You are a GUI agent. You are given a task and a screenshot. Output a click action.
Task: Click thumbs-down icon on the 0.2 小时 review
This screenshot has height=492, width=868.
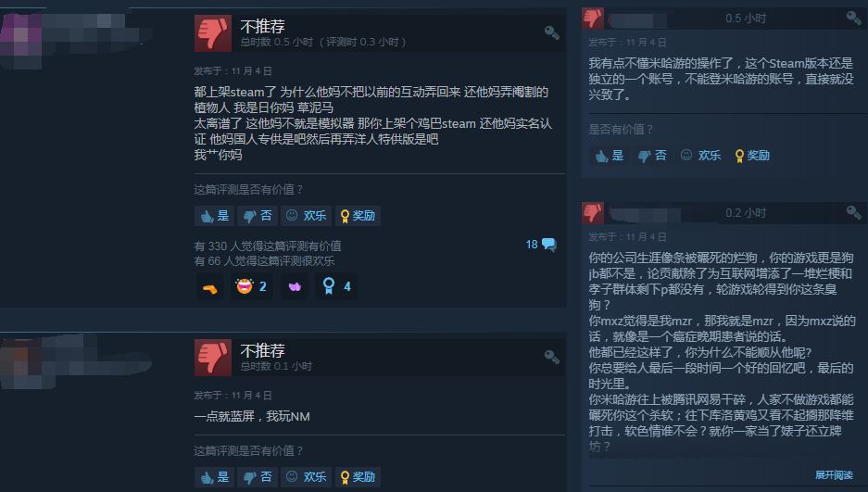pos(593,212)
